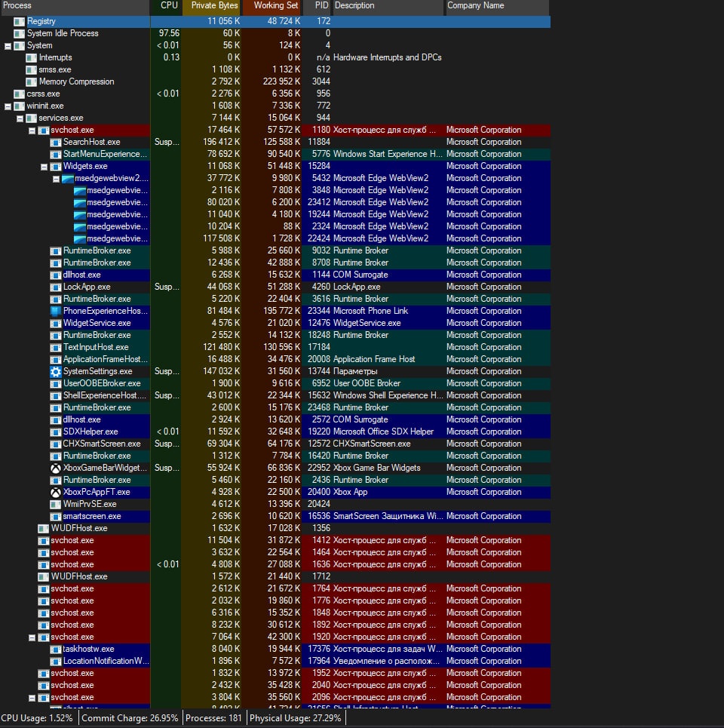Click the Microsoft Phone Link description
The width and height of the screenshot is (724, 728).
(371, 311)
